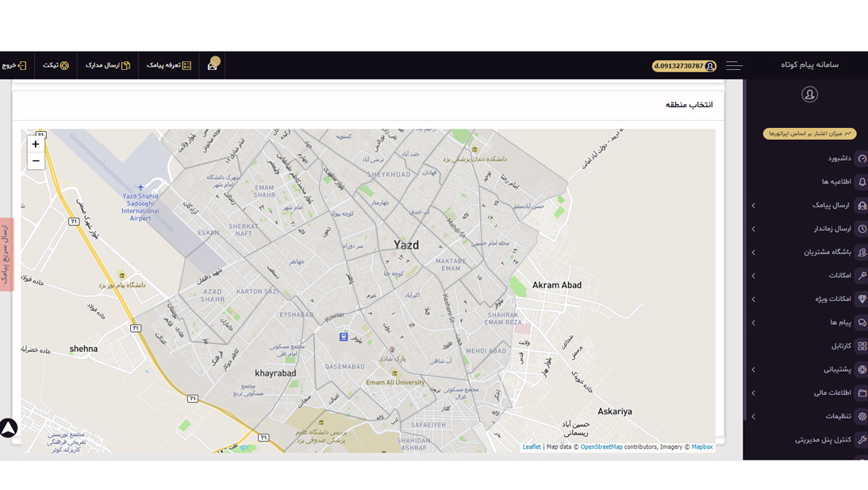Click the خروج logout button
Image resolution: width=868 pixels, height=490 pixels.
pos(14,65)
